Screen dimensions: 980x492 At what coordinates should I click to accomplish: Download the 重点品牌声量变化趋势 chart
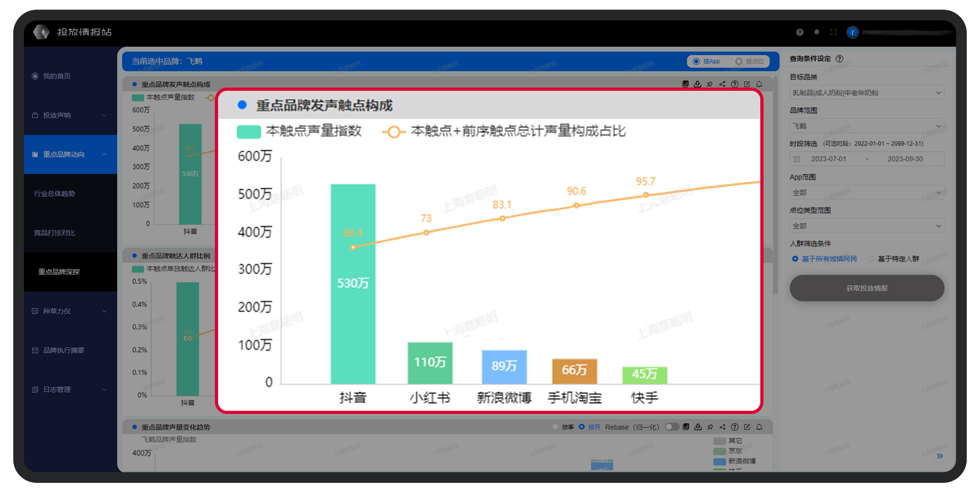[x=698, y=427]
